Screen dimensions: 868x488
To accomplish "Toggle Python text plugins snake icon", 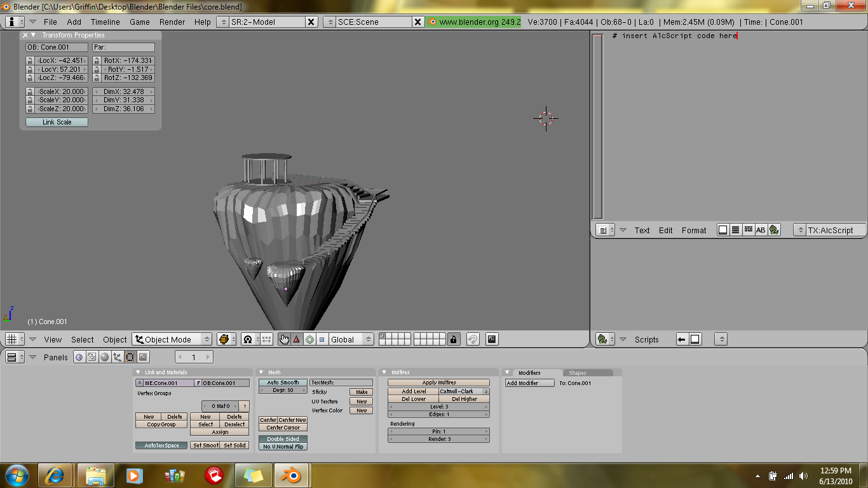I will [x=774, y=230].
